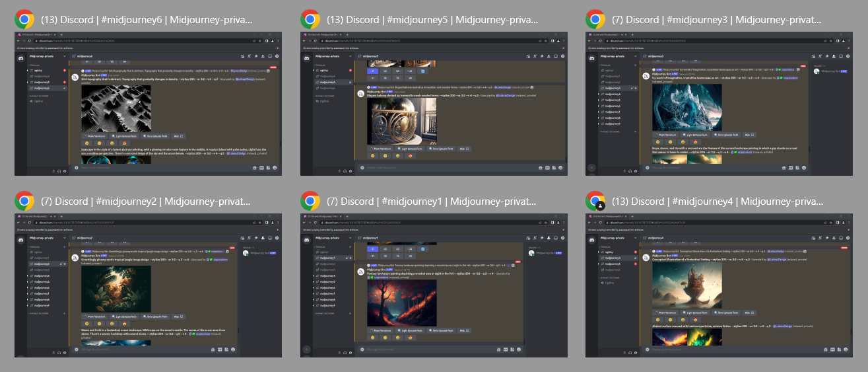Switch to the #midjourney4 Discord window preview
Viewport: 868px width, 372px height.
pyautogui.click(x=719, y=285)
